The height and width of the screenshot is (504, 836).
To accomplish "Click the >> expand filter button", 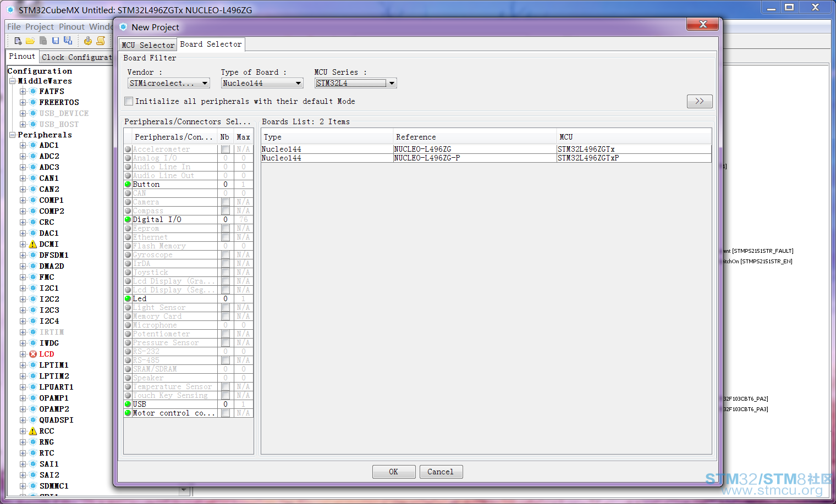I will point(700,101).
